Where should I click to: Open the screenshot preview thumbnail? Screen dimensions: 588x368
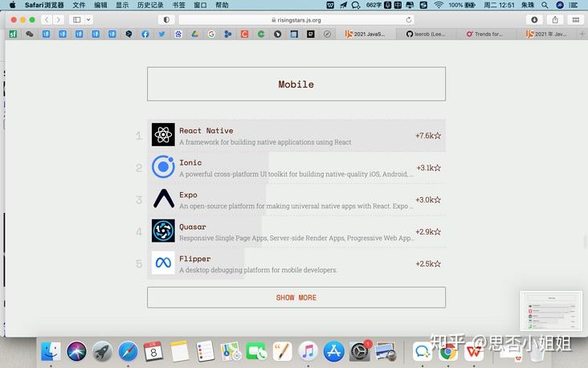[x=551, y=311]
